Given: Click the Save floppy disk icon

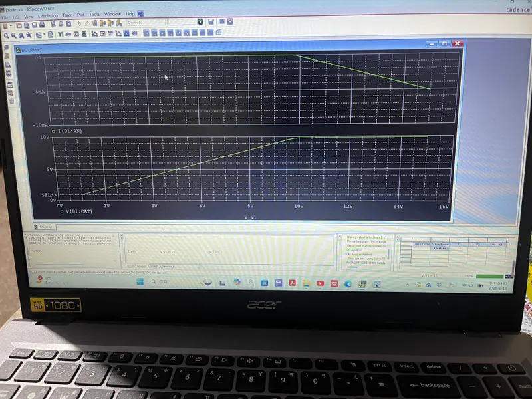Looking at the screenshot, I should pos(35,25).
